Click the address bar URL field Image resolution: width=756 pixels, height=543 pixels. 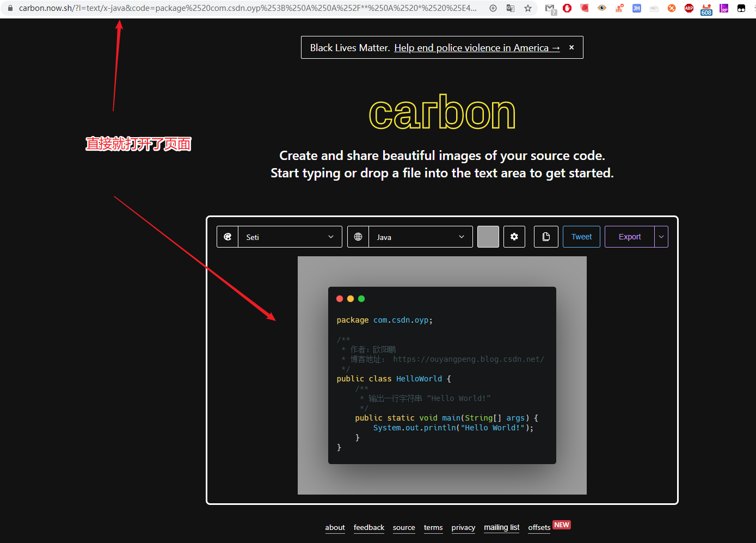(x=248, y=8)
